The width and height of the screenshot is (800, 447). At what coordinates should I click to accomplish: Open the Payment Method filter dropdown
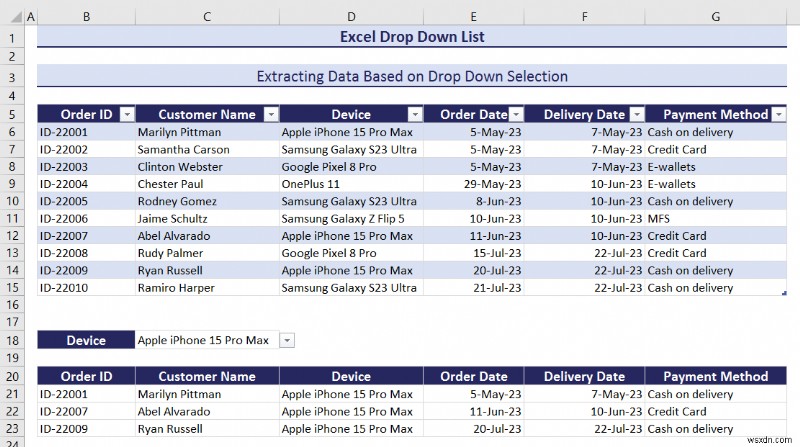click(x=779, y=114)
